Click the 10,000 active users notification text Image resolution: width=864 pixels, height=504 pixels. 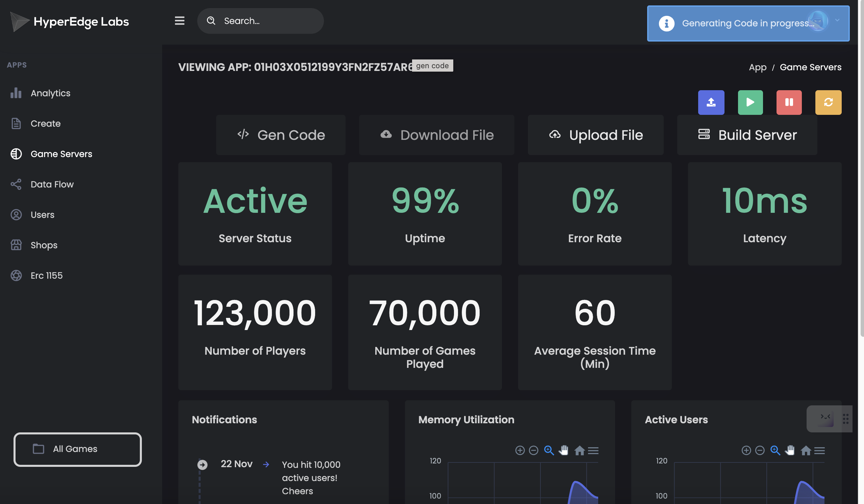pyautogui.click(x=311, y=478)
